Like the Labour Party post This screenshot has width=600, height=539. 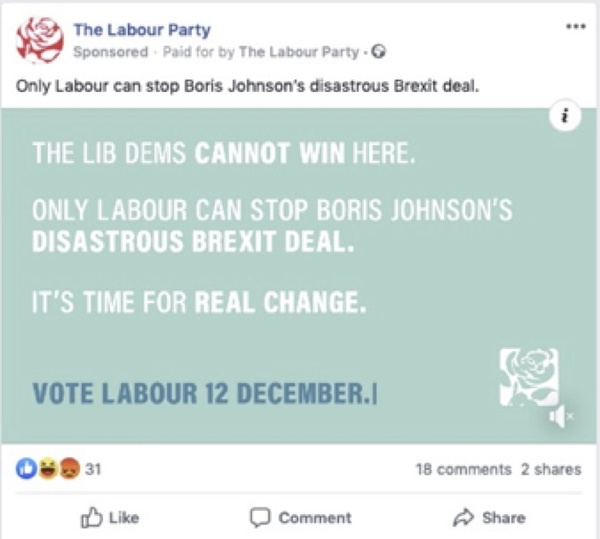pyautogui.click(x=109, y=517)
